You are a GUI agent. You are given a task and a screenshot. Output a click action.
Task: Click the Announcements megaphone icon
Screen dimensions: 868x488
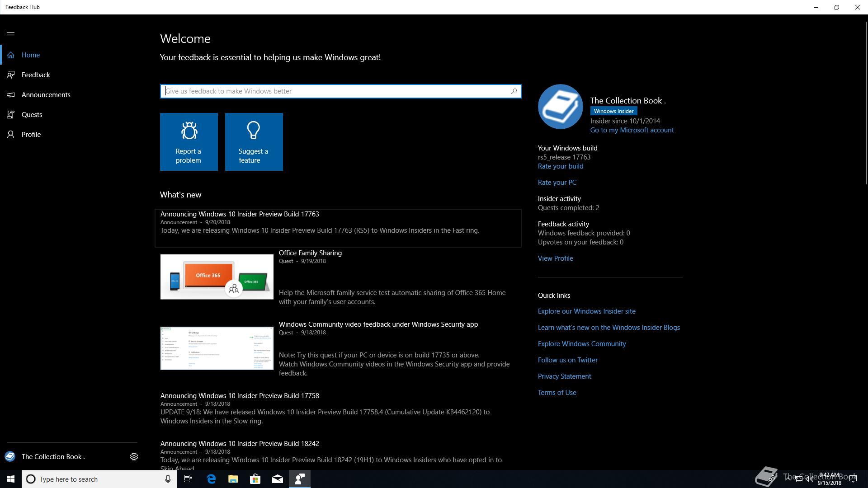click(11, 95)
